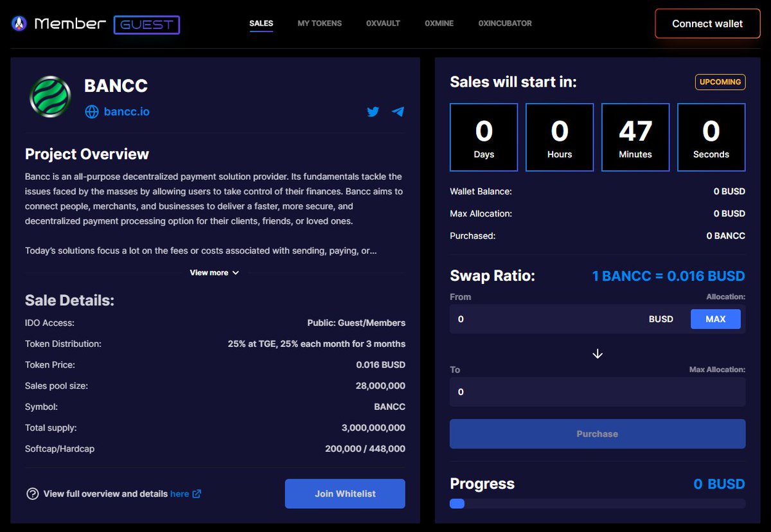The height and width of the screenshot is (532, 771).
Task: Click the Project Overview heading
Action: 87,154
